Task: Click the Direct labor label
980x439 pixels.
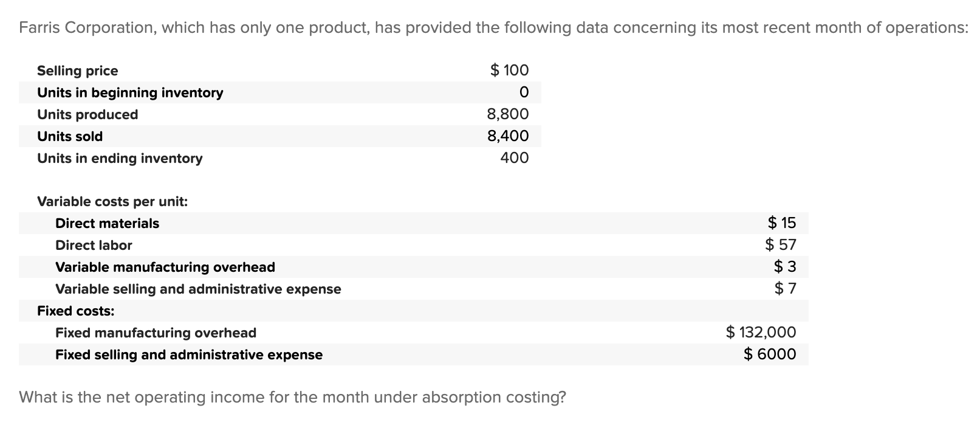Action: coord(93,245)
